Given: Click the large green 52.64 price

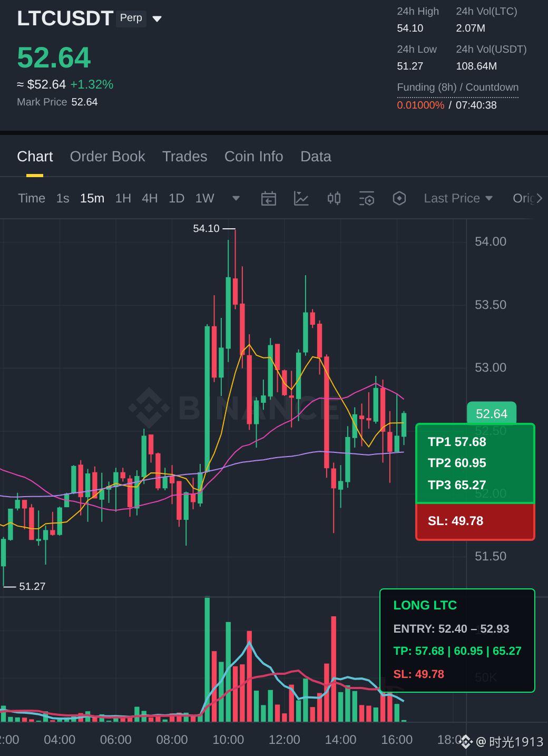Looking at the screenshot, I should click(54, 57).
